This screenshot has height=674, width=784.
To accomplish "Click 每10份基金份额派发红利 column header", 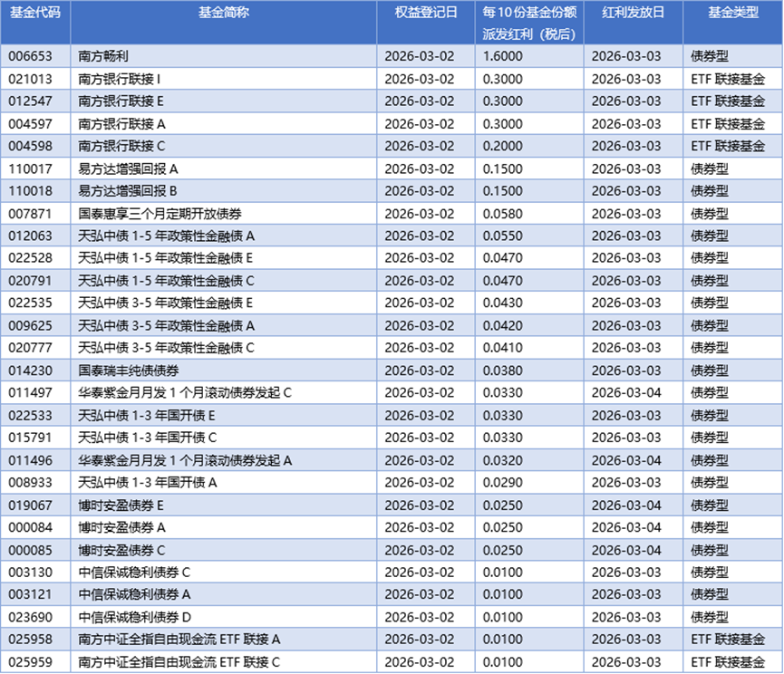I will 529,23.
